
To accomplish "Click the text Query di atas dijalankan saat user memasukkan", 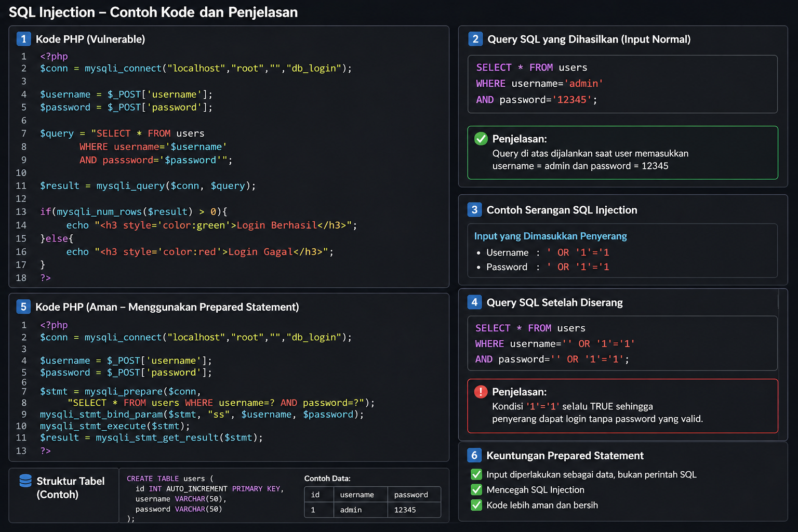I will [x=590, y=153].
